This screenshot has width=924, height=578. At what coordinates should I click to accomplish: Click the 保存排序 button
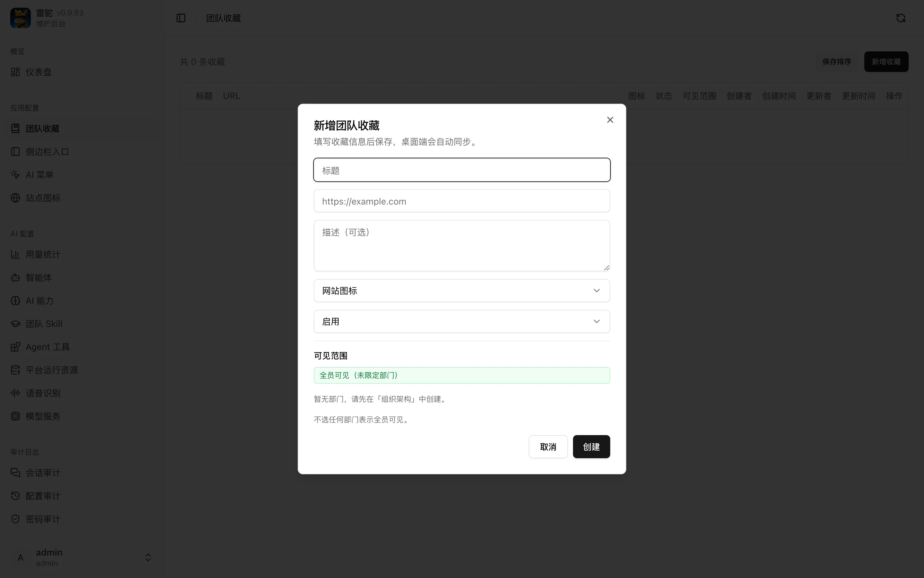pyautogui.click(x=836, y=62)
